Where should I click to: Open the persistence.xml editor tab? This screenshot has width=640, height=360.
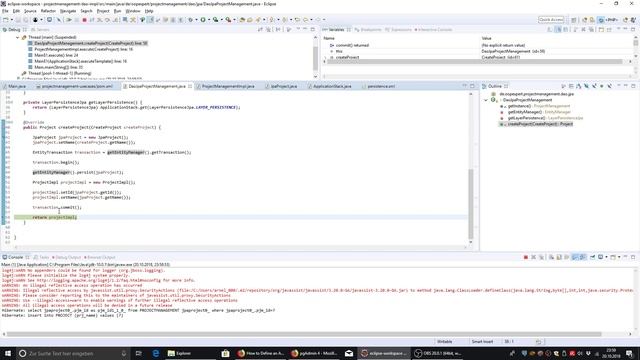point(378,86)
